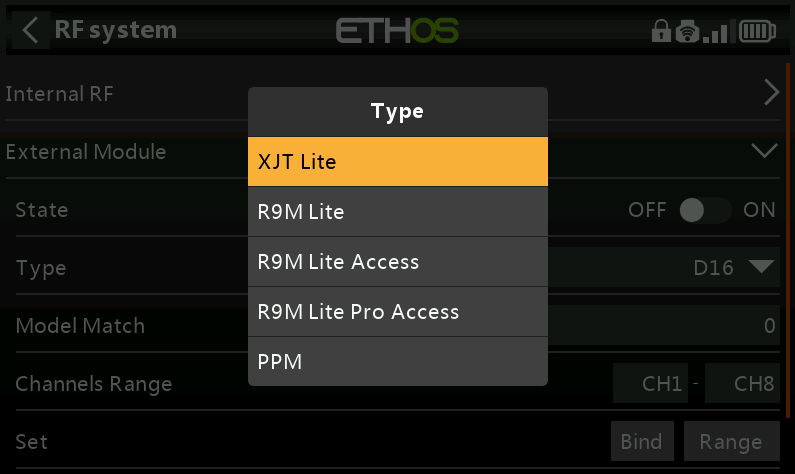Click the CH8 channel range end
795x474 pixels.
[x=744, y=384]
